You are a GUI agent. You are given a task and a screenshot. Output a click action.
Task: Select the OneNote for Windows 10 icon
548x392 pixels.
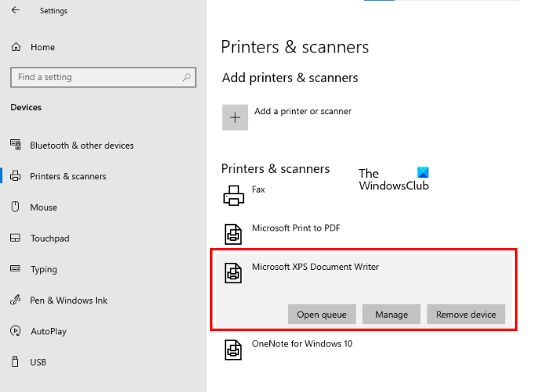tap(233, 349)
